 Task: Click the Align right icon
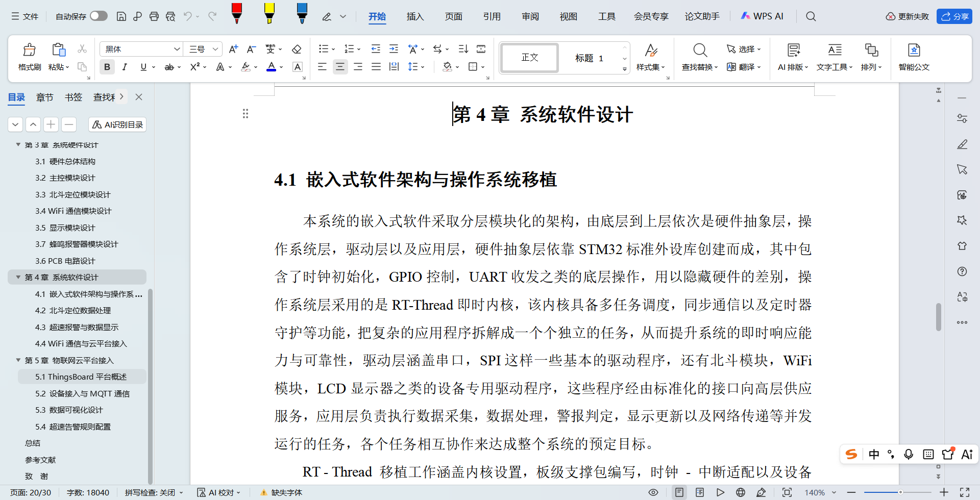pos(358,67)
